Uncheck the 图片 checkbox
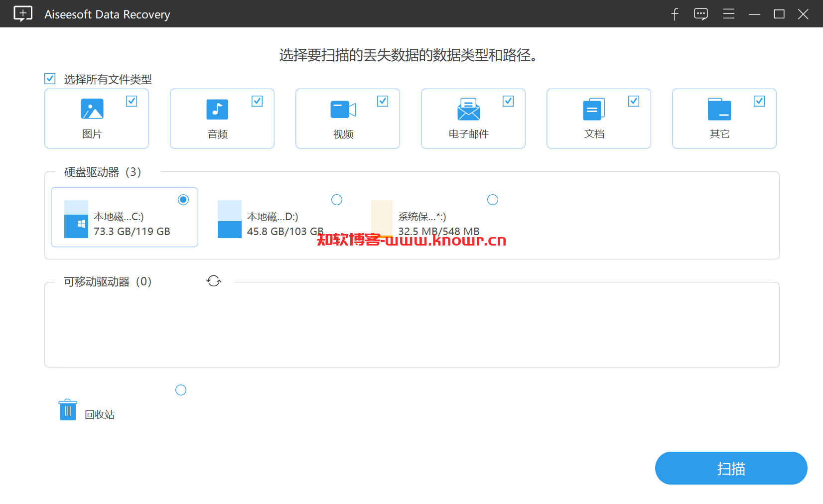This screenshot has height=504, width=823. [132, 101]
